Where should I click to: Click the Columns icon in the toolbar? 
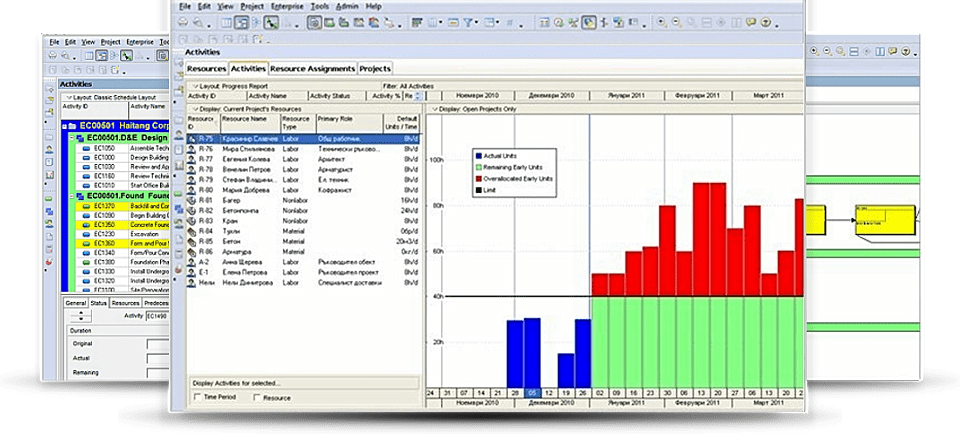[431, 23]
